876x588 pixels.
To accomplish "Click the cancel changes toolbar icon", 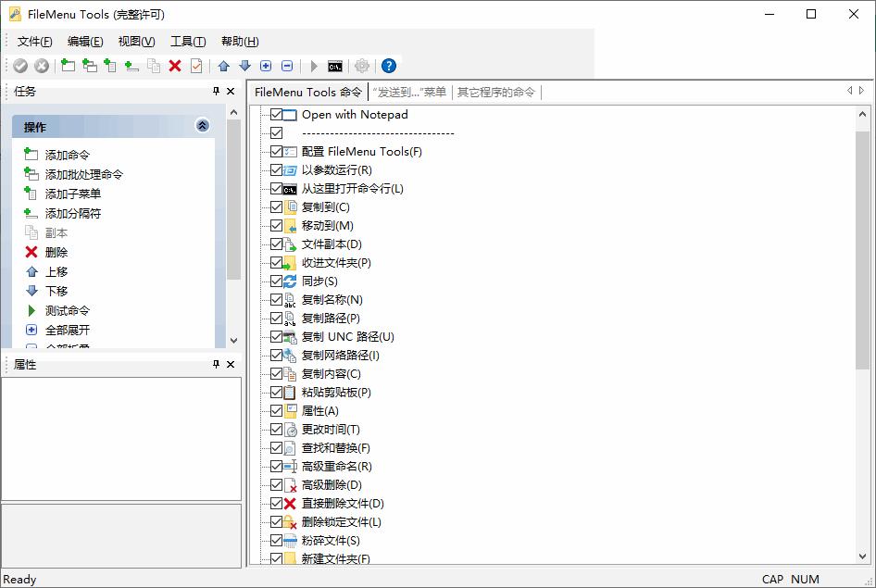I will 42,65.
